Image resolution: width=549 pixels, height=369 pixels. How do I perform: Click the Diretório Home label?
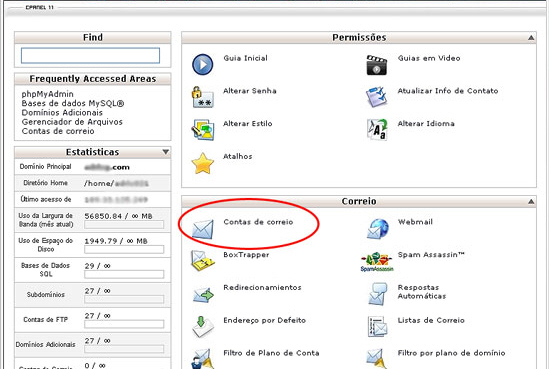[x=46, y=183]
